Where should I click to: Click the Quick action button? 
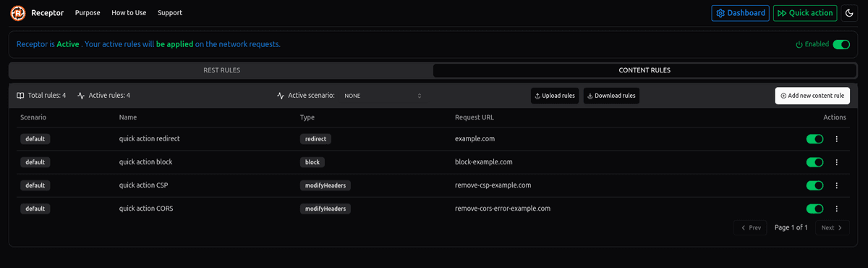(806, 13)
